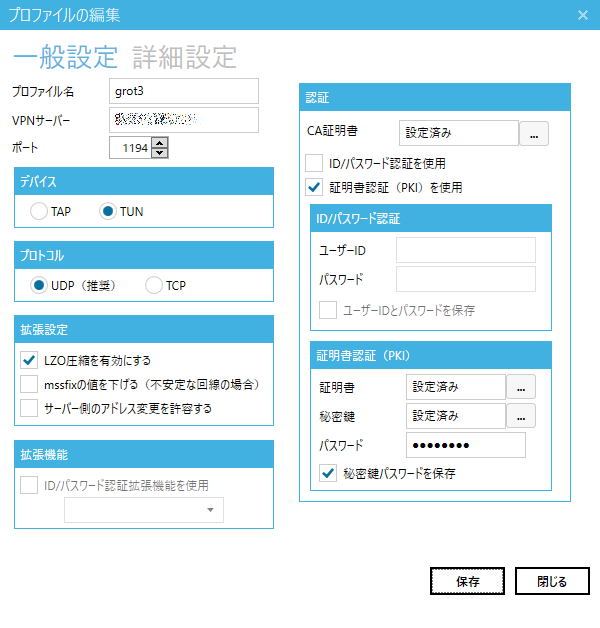The image size is (600, 628).
Task: Click the 秘密鍵 browse (...) button
Action: point(521,415)
